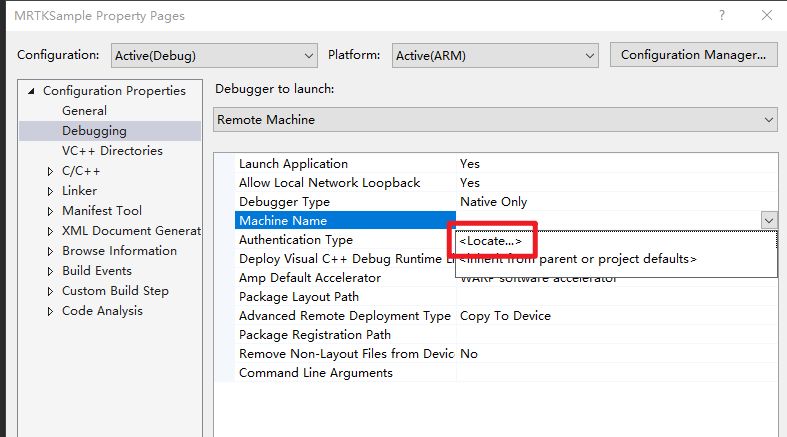Open the Configuration dropdown showing Active(Debug)
Screen dimensions: 787x437
tap(214, 55)
